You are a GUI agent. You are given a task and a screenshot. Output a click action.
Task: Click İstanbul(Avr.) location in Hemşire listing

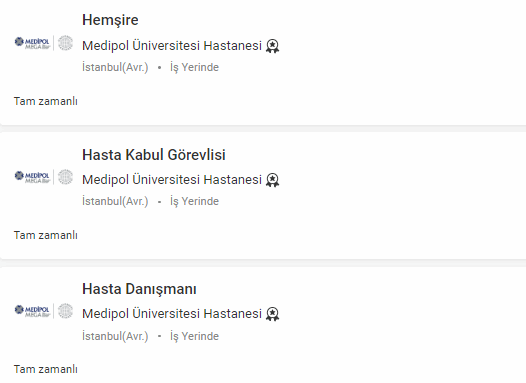tap(115, 67)
